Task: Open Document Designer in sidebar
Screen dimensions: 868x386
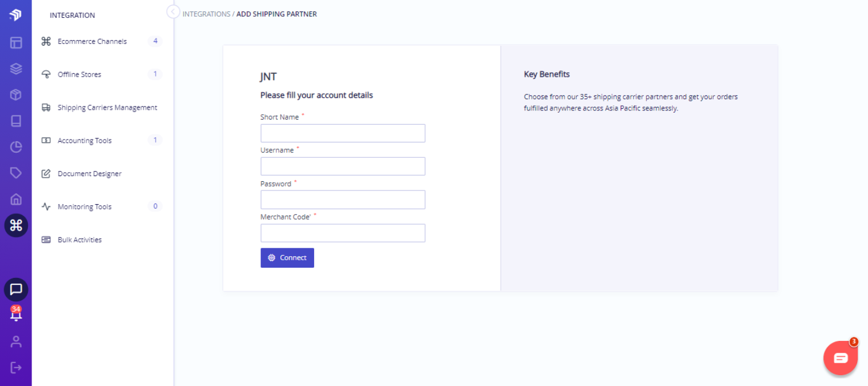Action: [102, 173]
